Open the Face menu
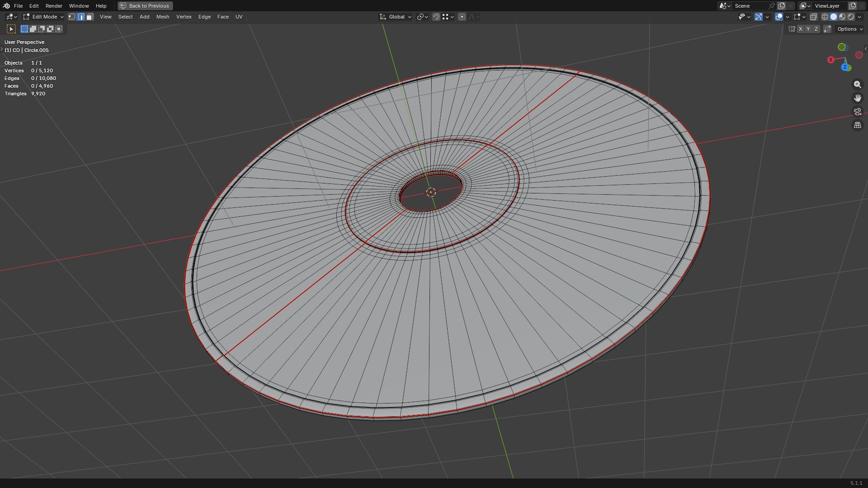Viewport: 868px width, 488px height. [223, 17]
